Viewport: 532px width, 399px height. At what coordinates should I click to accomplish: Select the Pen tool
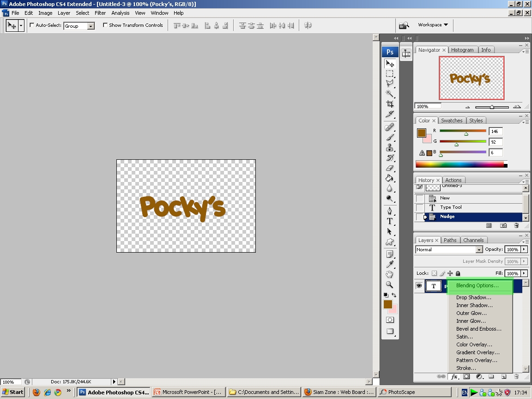390,211
